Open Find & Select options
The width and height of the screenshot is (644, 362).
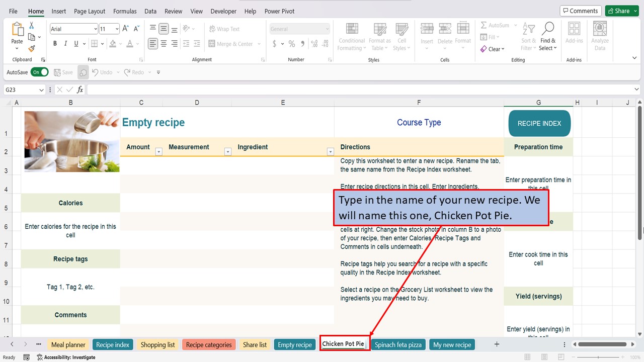(547, 35)
